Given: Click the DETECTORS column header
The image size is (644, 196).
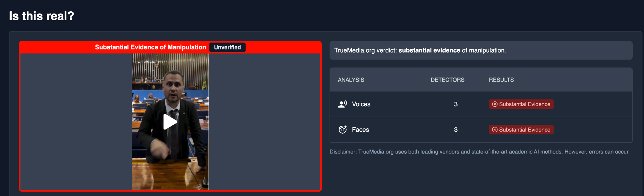Looking at the screenshot, I should [x=447, y=80].
